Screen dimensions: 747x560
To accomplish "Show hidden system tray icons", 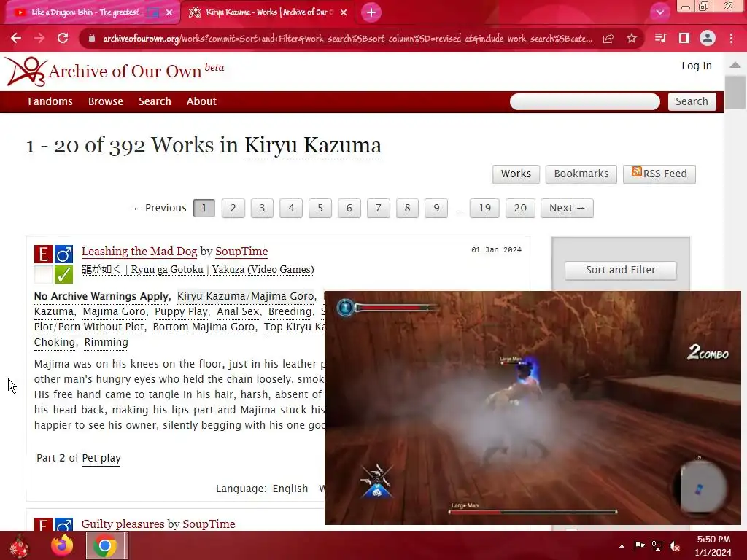I will pyautogui.click(x=622, y=546).
